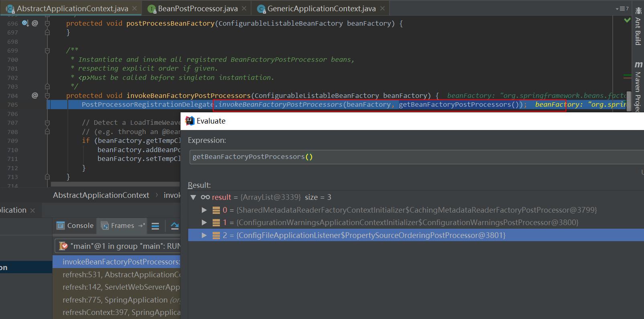Click the watch glasses icon beside result

coord(205,197)
